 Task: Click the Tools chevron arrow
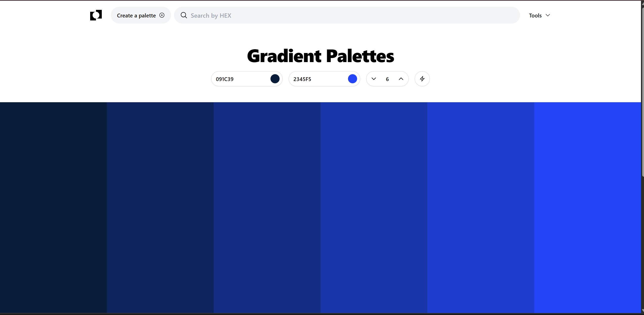pos(548,15)
